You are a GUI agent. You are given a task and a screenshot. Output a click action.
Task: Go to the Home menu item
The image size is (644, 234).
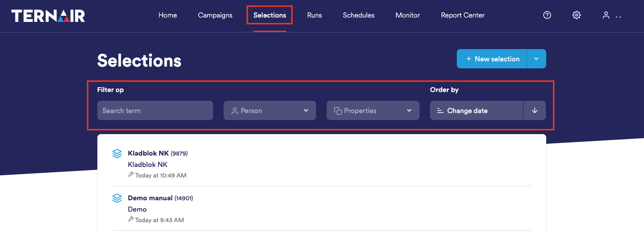coord(167,15)
